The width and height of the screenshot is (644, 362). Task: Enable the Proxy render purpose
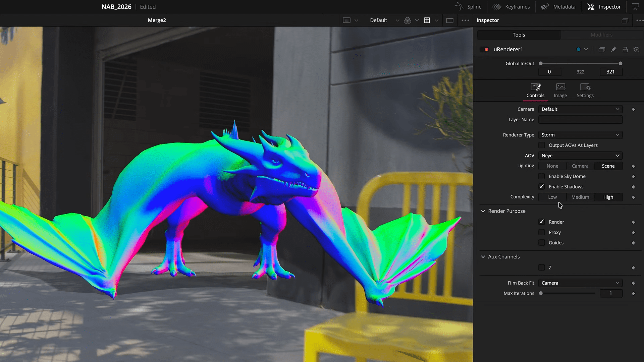pyautogui.click(x=541, y=232)
